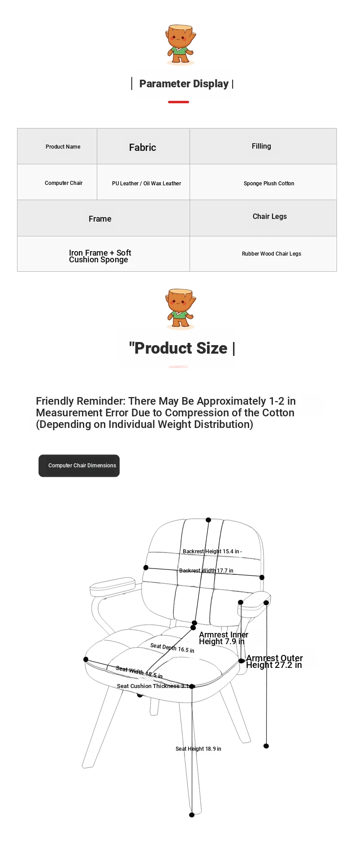
Task: Click the Friendly Reminder measurement error text
Action: [166, 413]
